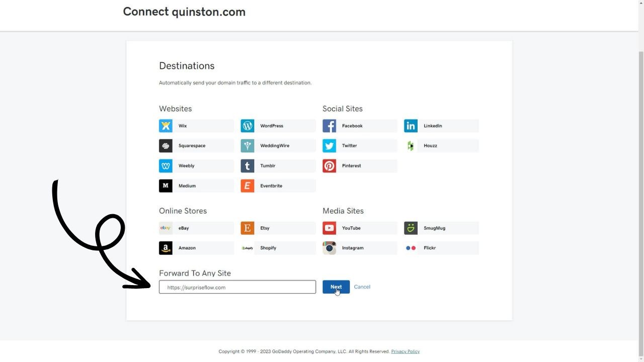This screenshot has height=362, width=644.
Task: Select LinkedIn destination label
Action: pos(433,126)
